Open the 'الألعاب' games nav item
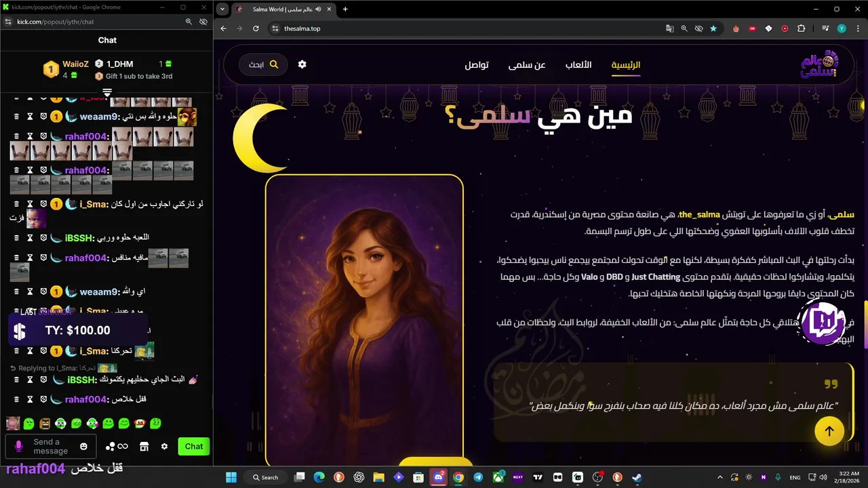 tap(578, 65)
